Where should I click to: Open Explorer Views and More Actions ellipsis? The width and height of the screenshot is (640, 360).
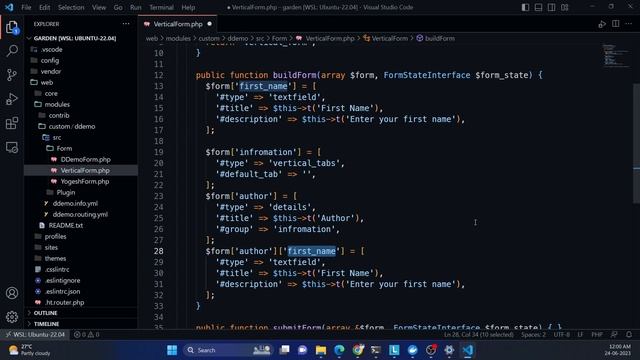pyautogui.click(x=126, y=24)
